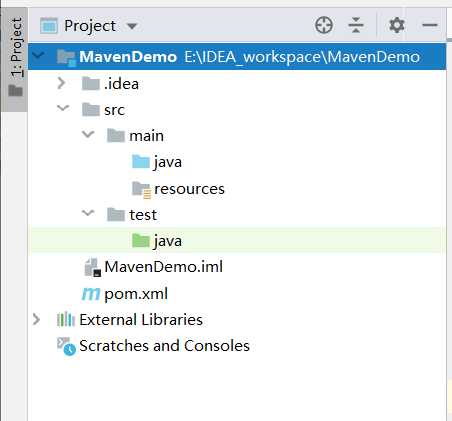The width and height of the screenshot is (452, 421).
Task: Click the E:\IDEA_workspace\MavenDemo path text
Action: coord(302,57)
